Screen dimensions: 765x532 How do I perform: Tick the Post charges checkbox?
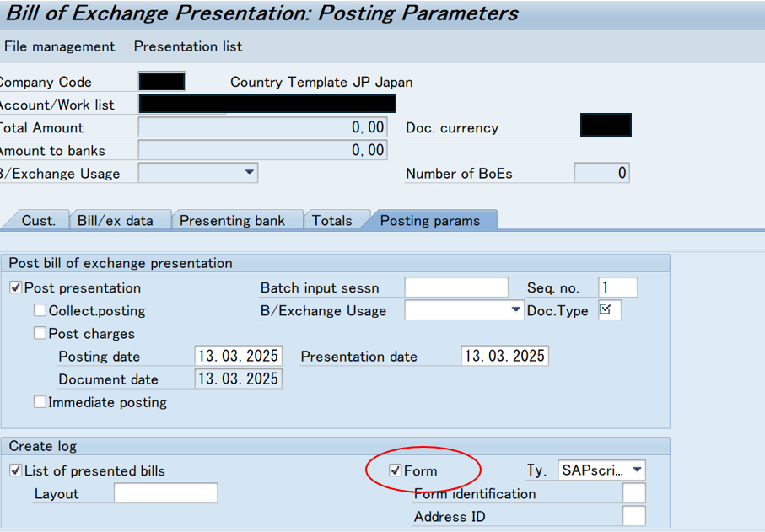[40, 334]
